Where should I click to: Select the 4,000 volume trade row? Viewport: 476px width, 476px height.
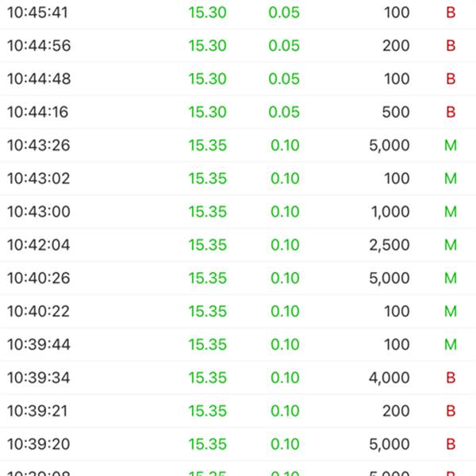pos(238,378)
